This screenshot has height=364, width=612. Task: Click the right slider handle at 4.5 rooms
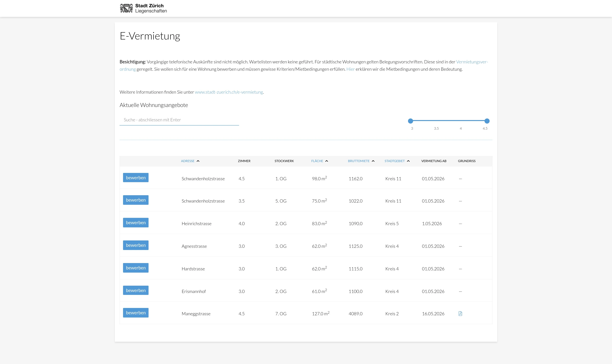pyautogui.click(x=487, y=121)
